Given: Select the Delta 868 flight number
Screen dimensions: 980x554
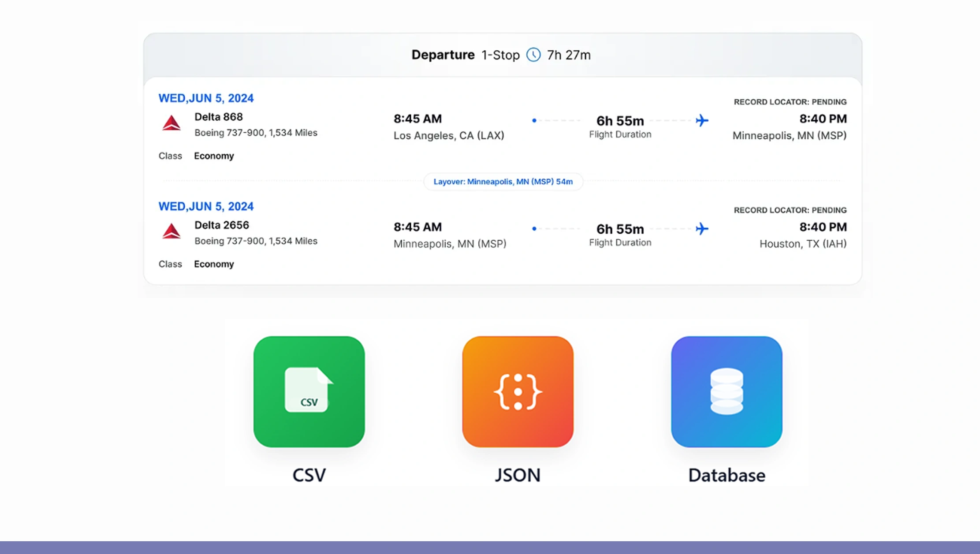Looking at the screenshot, I should [218, 117].
